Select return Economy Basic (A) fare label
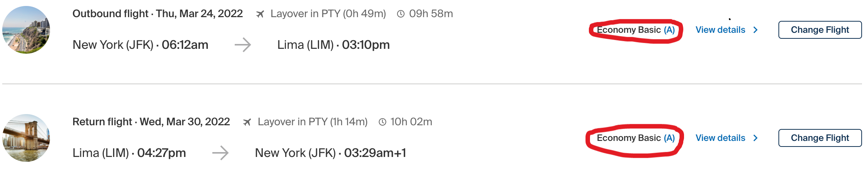This screenshot has width=868, height=170. click(x=636, y=138)
